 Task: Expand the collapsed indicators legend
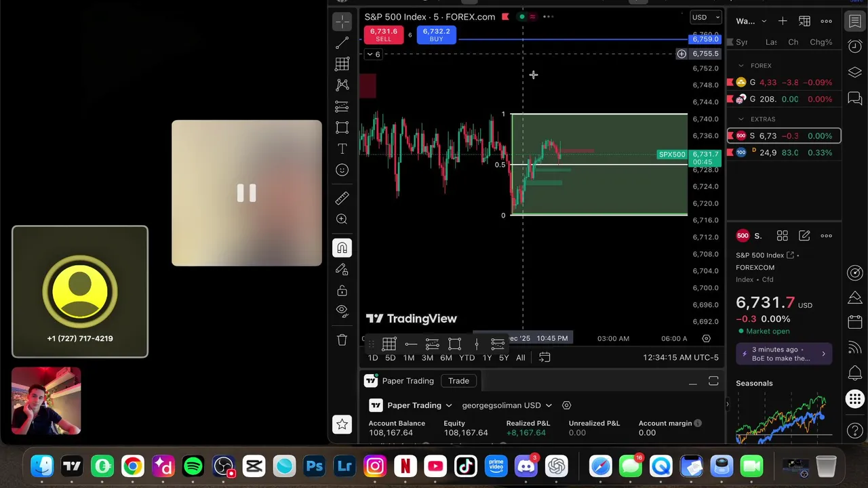(x=374, y=54)
